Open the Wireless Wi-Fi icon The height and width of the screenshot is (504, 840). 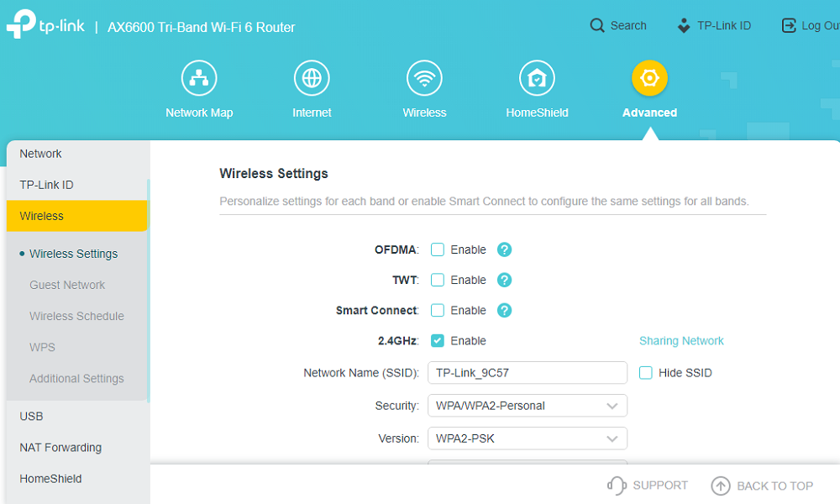tap(424, 78)
